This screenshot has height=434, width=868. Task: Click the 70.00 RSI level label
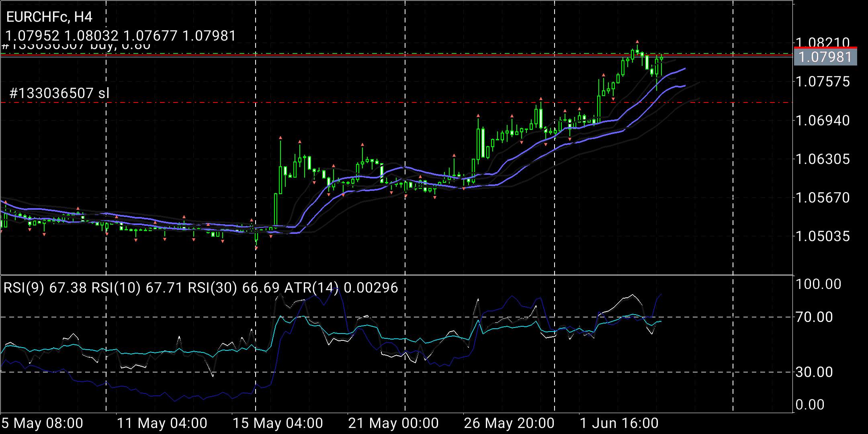click(x=814, y=317)
